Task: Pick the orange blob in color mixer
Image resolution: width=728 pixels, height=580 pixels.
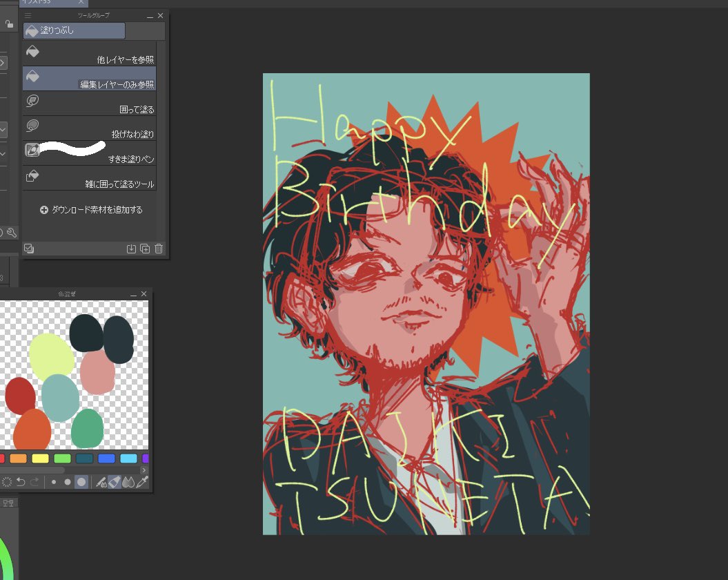Action: click(32, 429)
